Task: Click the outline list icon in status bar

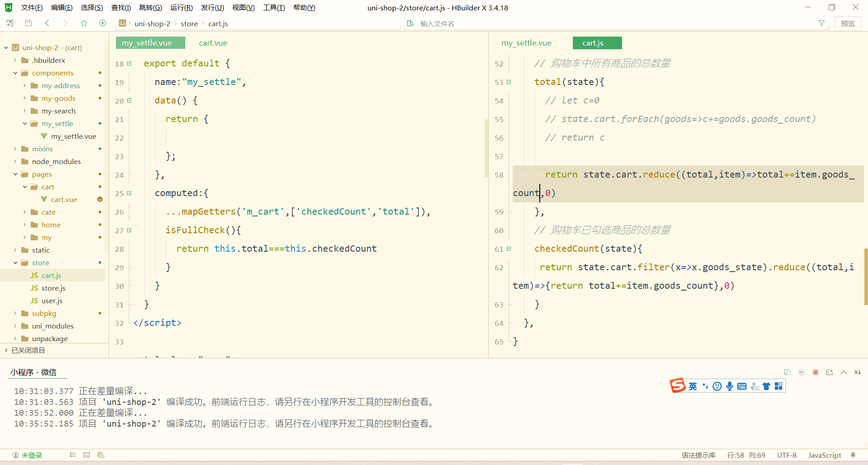Action: point(73,455)
